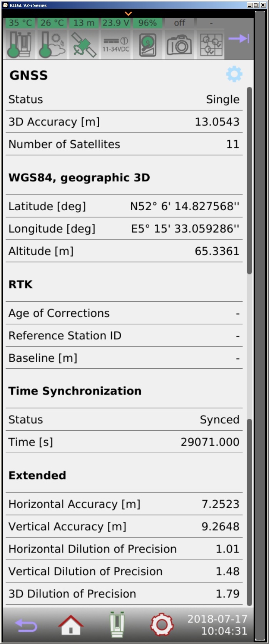Viewport: 269px width, 644px height.
Task: Open GNSS settings with the blue gear
Action: [234, 74]
